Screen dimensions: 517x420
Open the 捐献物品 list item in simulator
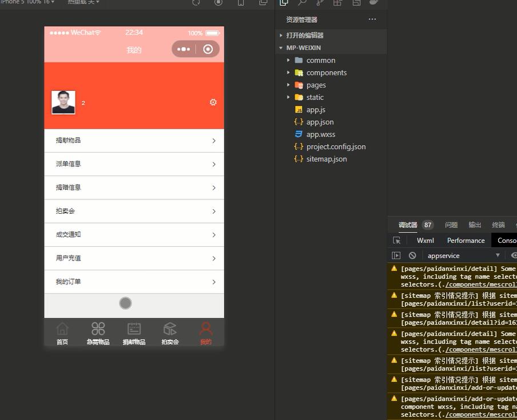(x=133, y=140)
